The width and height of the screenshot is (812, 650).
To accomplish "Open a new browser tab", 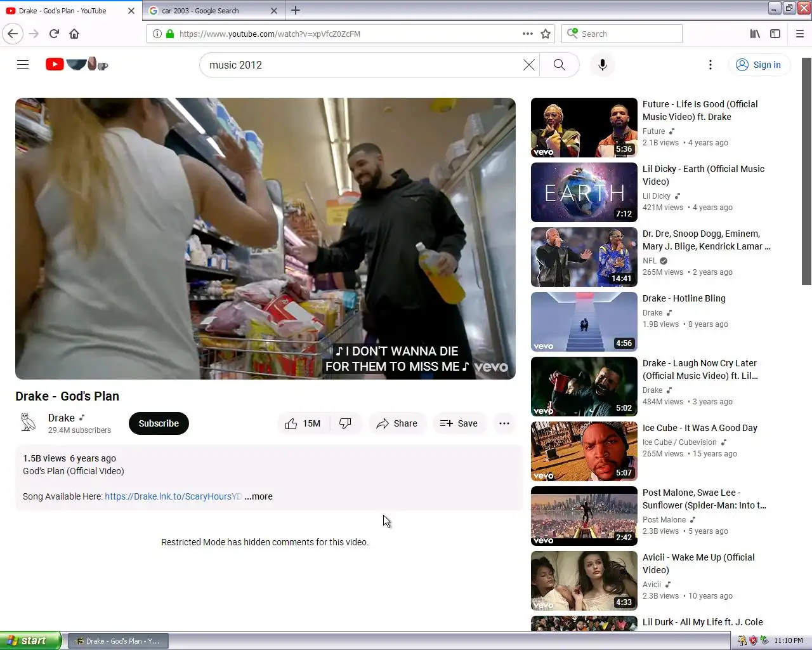I will click(x=296, y=10).
